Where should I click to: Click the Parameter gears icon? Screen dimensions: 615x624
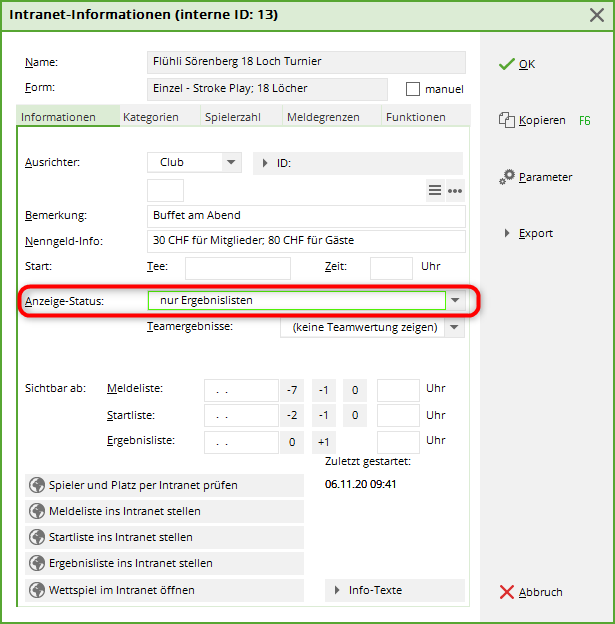pos(507,177)
